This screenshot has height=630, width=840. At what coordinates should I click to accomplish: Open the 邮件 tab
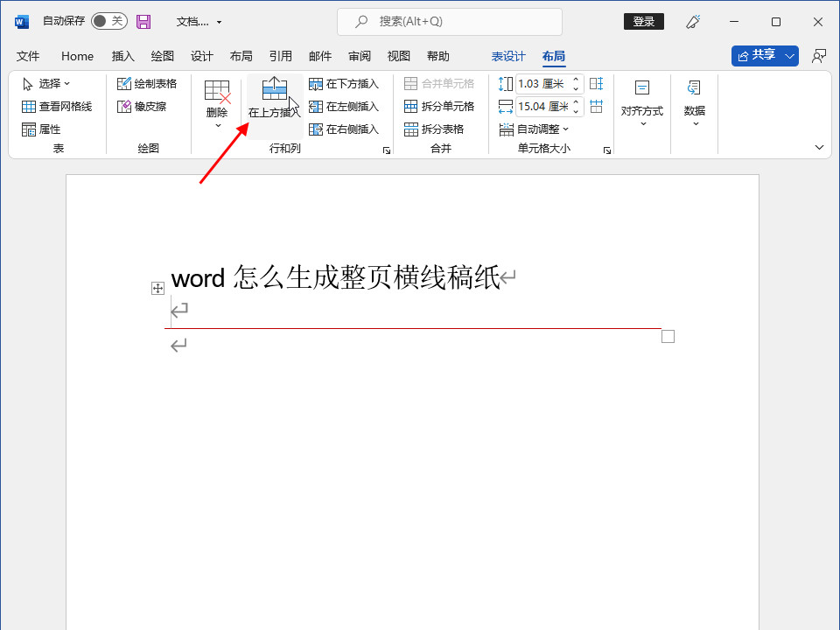pyautogui.click(x=320, y=56)
